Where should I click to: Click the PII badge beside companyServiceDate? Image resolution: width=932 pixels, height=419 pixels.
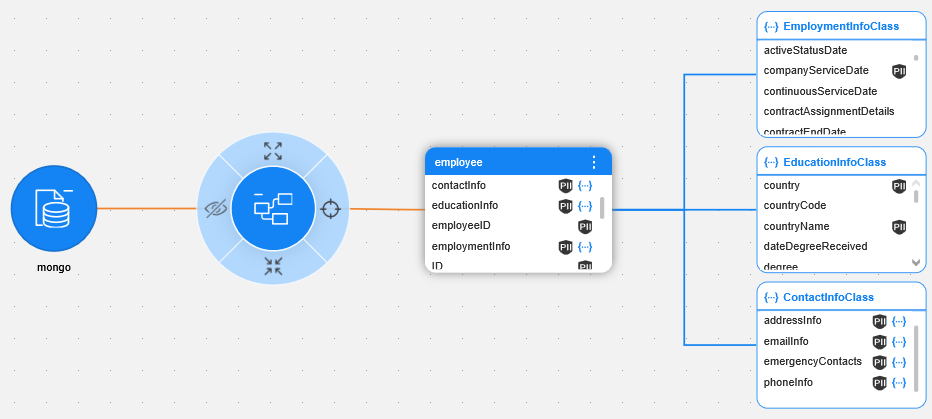(898, 71)
